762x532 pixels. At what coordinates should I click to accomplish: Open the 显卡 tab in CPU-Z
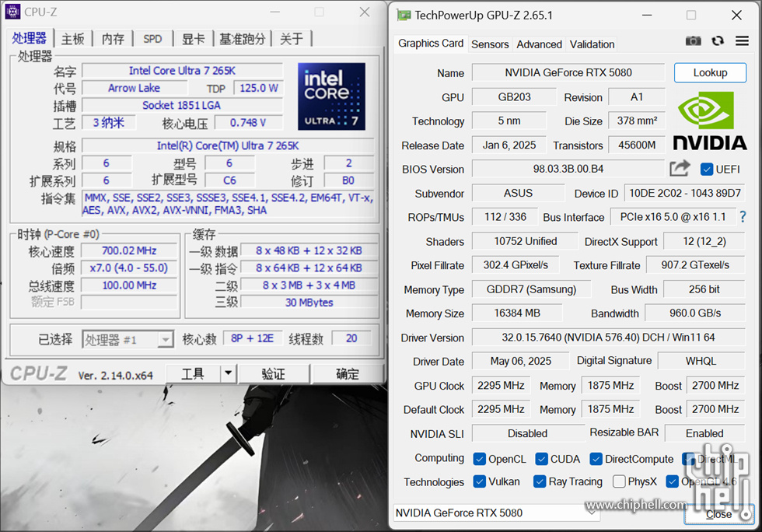[193, 38]
